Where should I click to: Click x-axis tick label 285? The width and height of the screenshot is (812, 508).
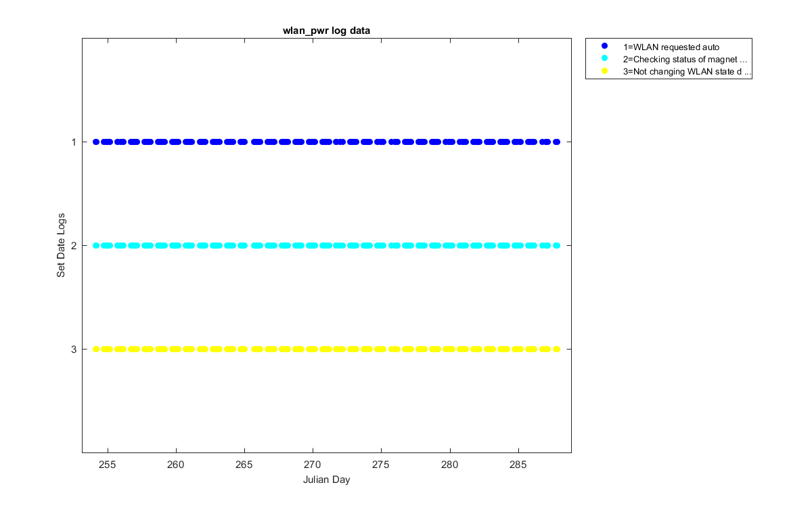pyautogui.click(x=518, y=465)
